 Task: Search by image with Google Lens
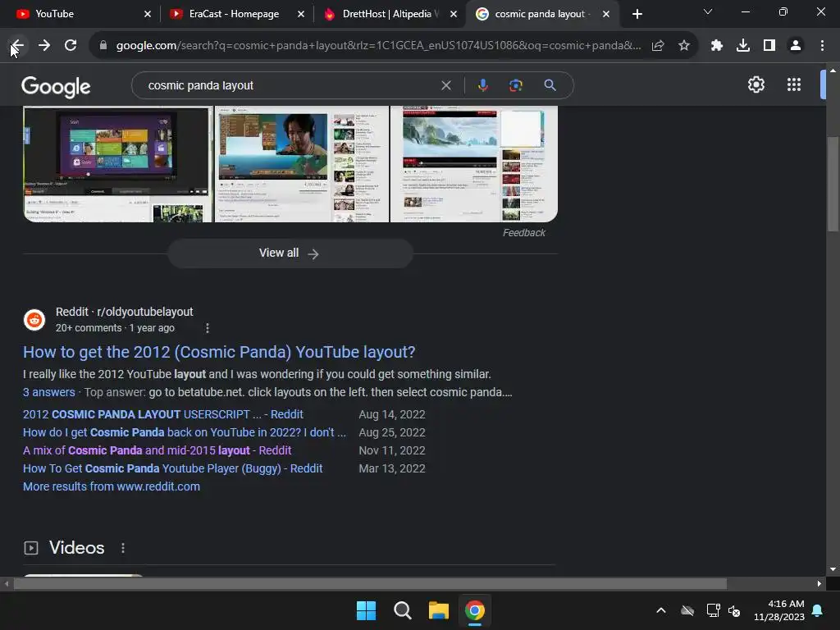point(515,85)
